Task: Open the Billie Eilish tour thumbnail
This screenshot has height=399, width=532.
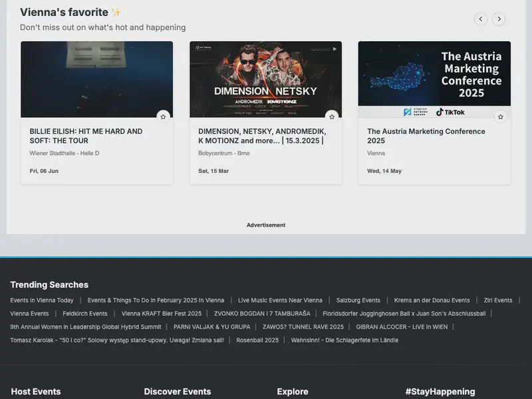Action: (96, 79)
